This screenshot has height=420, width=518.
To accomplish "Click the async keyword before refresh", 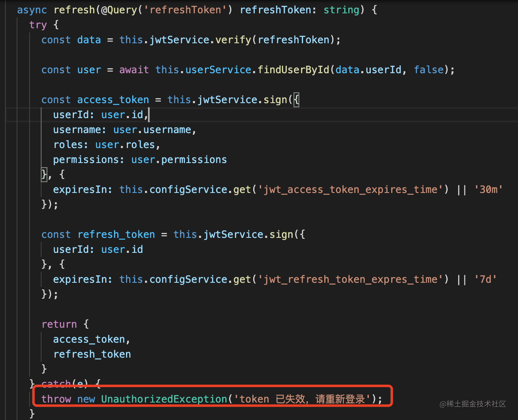I will click(32, 10).
